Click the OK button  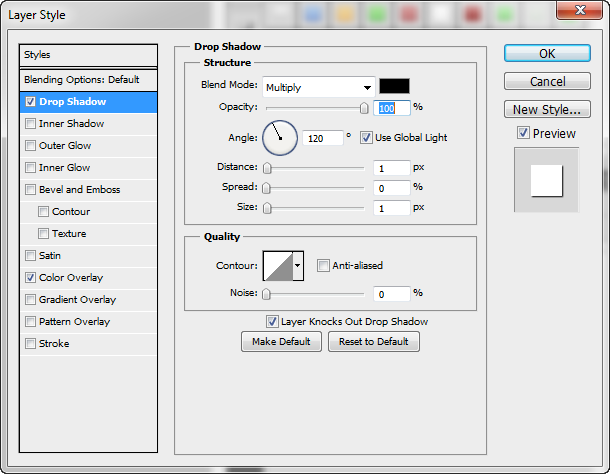pos(547,53)
